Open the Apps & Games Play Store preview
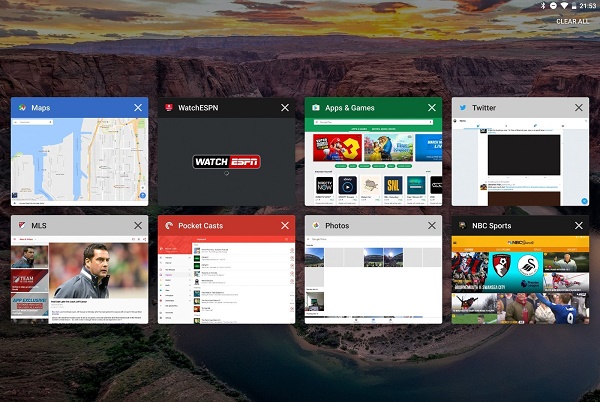600x402 pixels. (373, 162)
